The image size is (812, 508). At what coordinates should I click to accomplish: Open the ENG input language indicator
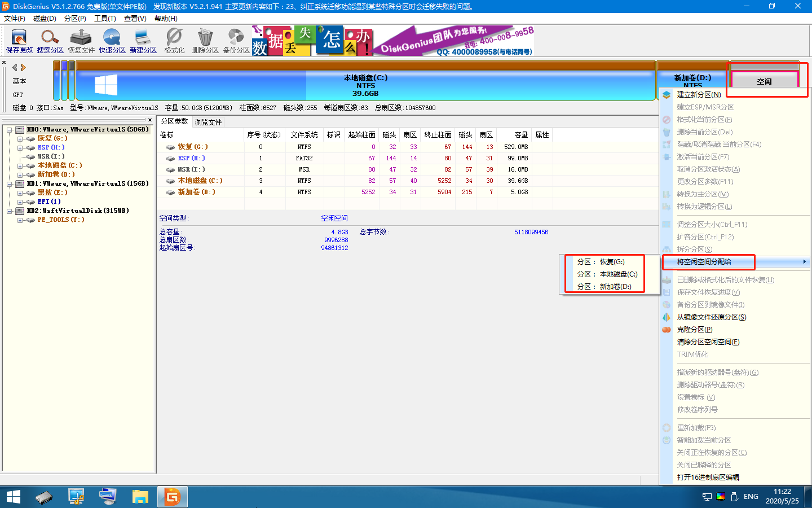pos(751,497)
